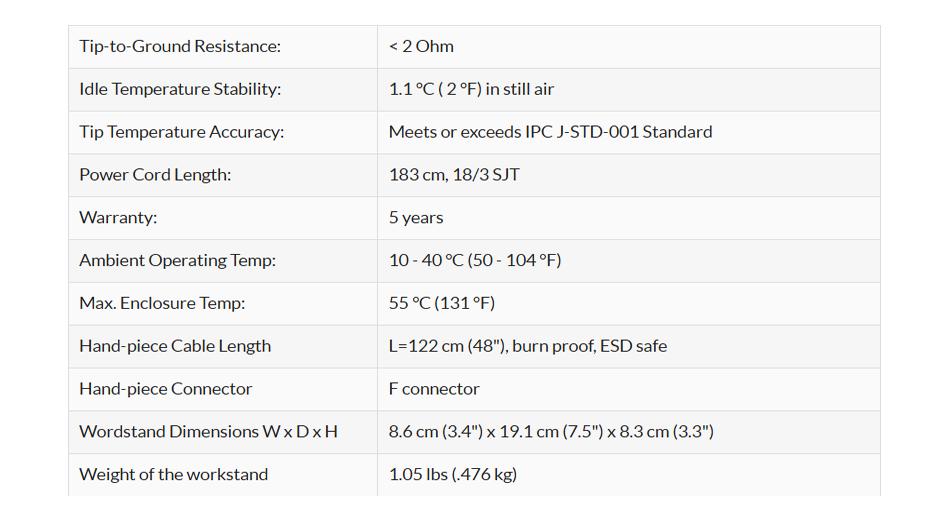Click the "55 °C (131 °F)" value
The height and width of the screenshot is (520, 950).
(x=442, y=303)
